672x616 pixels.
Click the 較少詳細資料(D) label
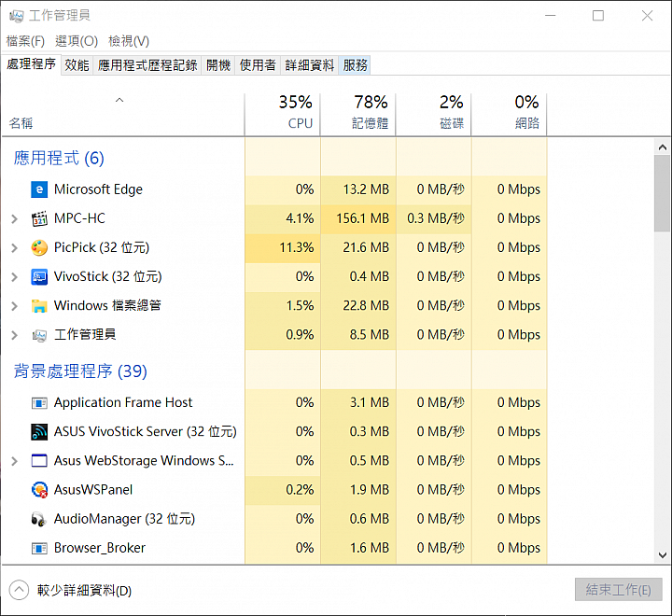[x=84, y=591]
